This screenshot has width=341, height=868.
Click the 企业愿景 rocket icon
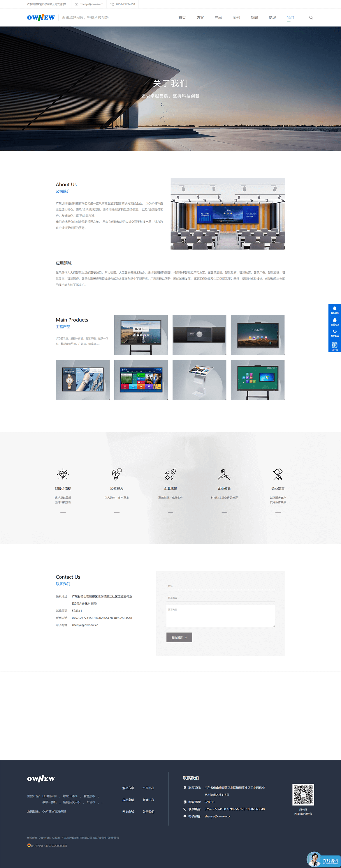click(170, 474)
